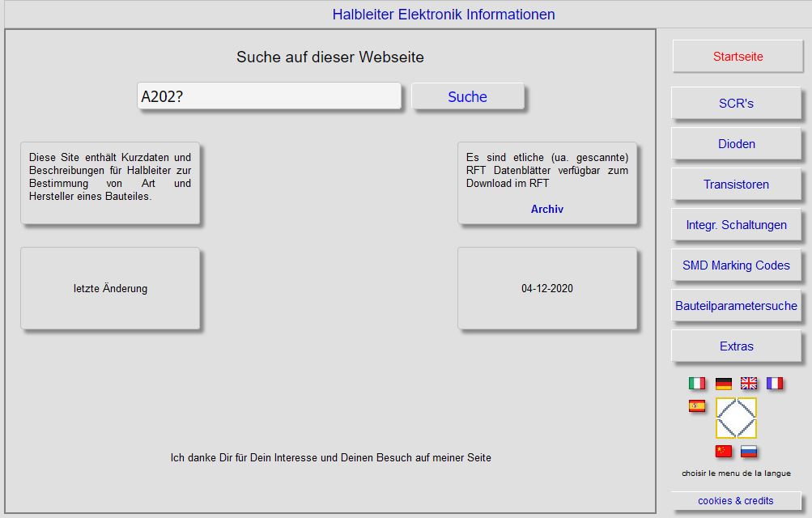Switch to Russian via flag icon
812x518 pixels.
pos(749,452)
